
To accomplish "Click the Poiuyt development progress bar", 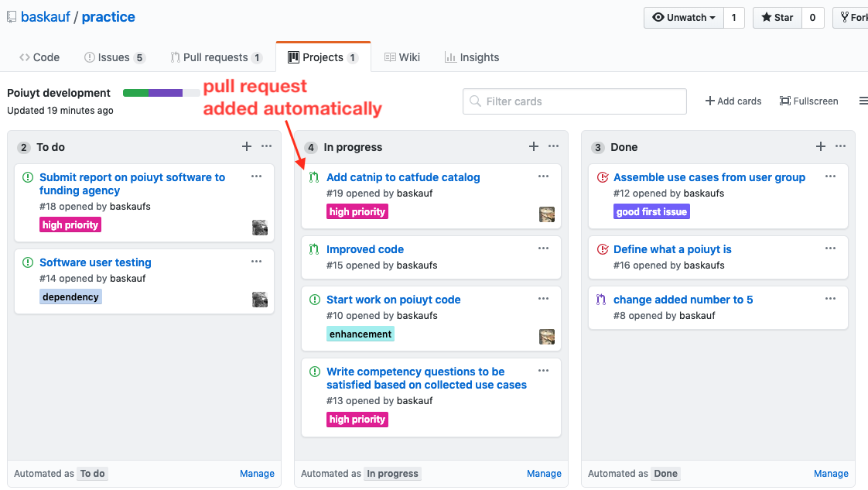I will tap(161, 93).
